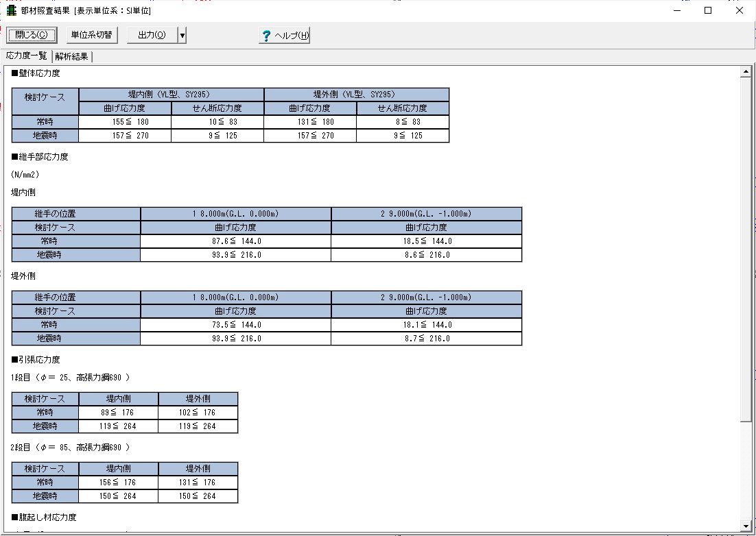
Task: Click cell value 156≦ 176
Action: pyautogui.click(x=117, y=483)
